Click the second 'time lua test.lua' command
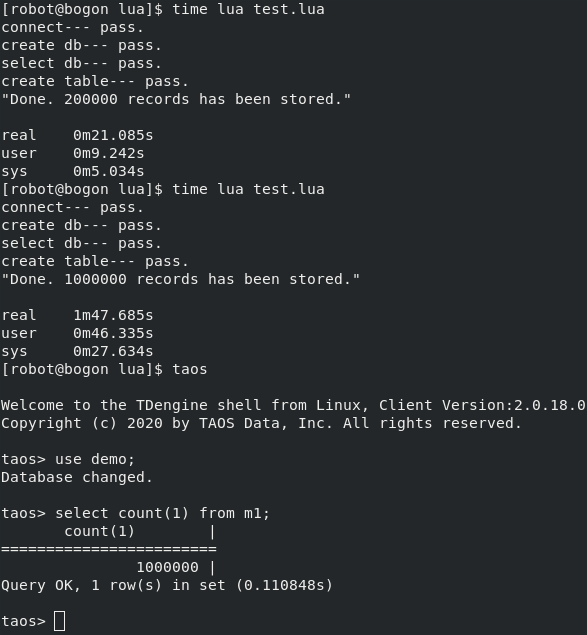587x635 pixels. [248, 189]
